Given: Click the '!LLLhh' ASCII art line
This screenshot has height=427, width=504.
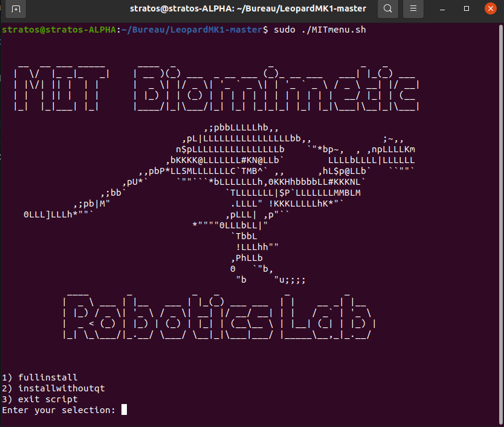Looking at the screenshot, I should [x=257, y=247].
